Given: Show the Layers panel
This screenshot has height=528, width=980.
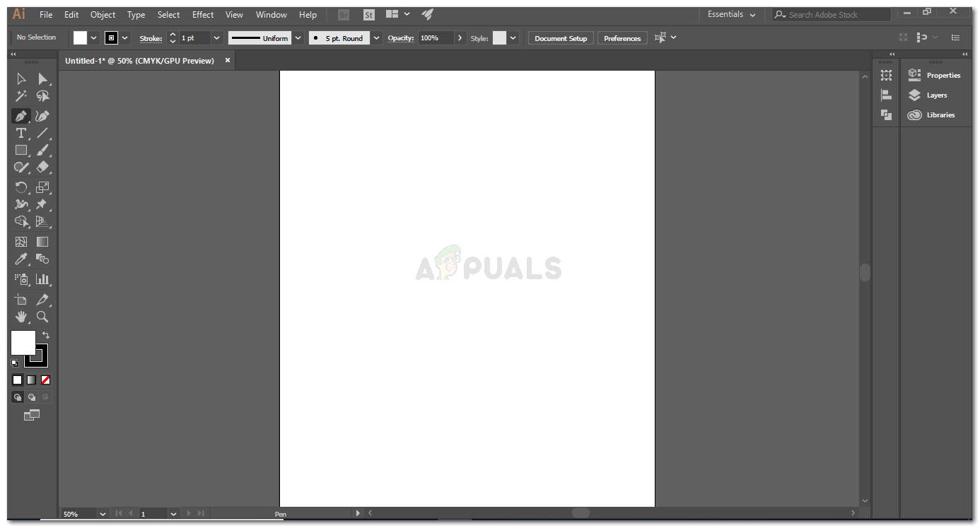Looking at the screenshot, I should pyautogui.click(x=928, y=95).
